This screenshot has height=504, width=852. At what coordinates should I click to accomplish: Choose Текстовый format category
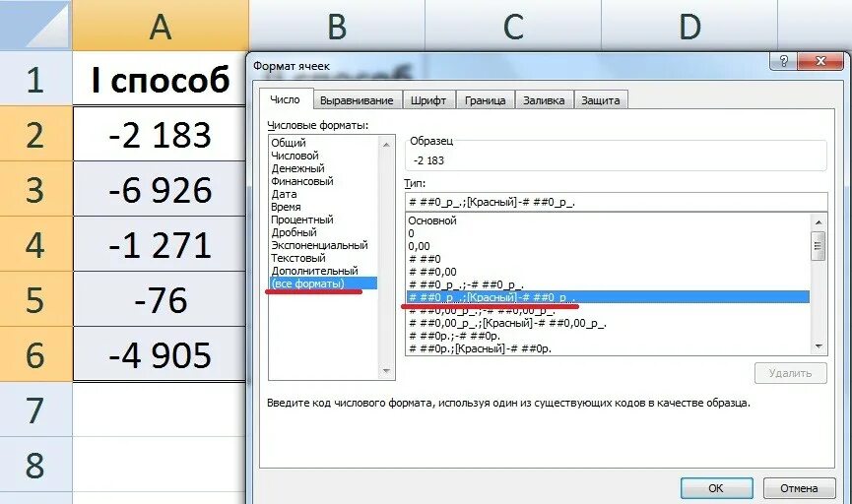pos(323,258)
